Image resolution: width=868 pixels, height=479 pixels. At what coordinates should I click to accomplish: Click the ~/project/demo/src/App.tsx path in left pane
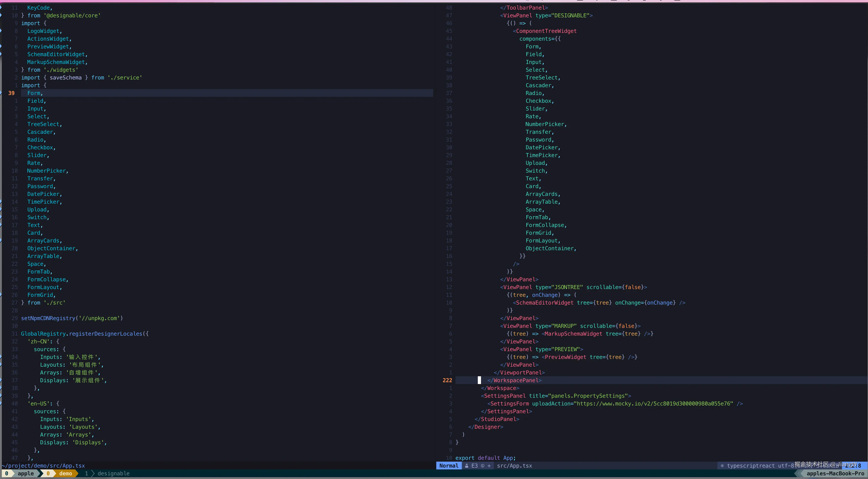pyautogui.click(x=43, y=466)
